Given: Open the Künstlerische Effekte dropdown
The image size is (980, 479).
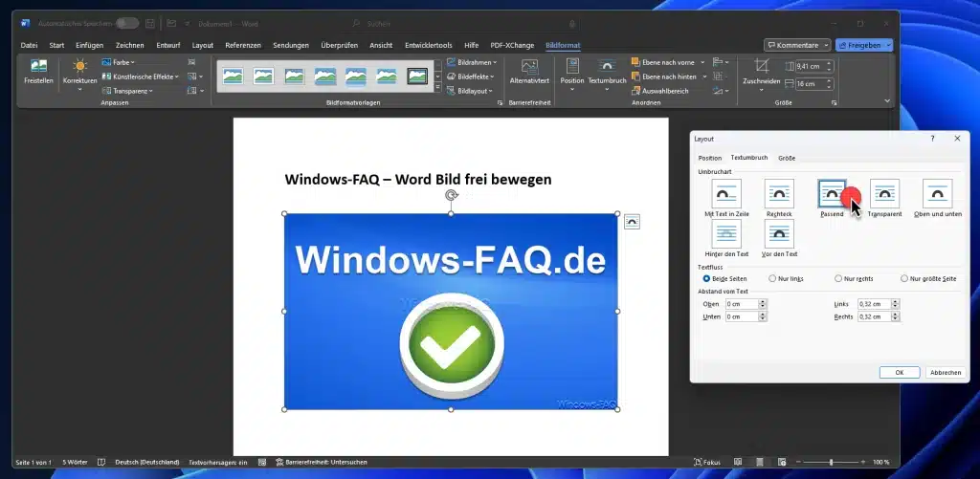Looking at the screenshot, I should [x=140, y=76].
